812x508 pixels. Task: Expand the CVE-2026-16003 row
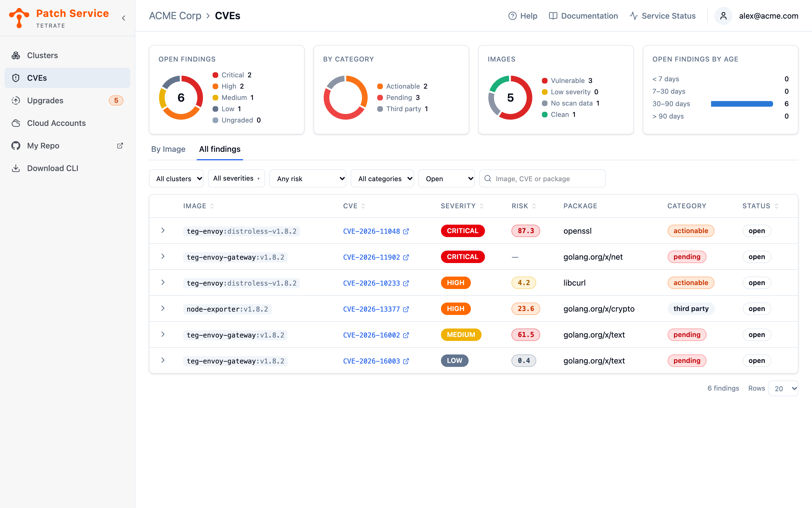tap(163, 360)
